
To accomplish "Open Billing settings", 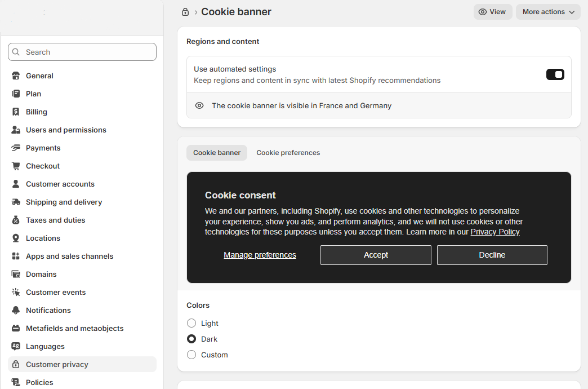I will [82, 112].
